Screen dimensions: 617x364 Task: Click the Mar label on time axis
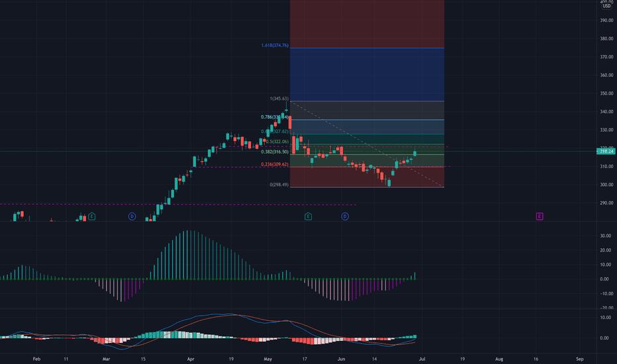click(x=106, y=359)
